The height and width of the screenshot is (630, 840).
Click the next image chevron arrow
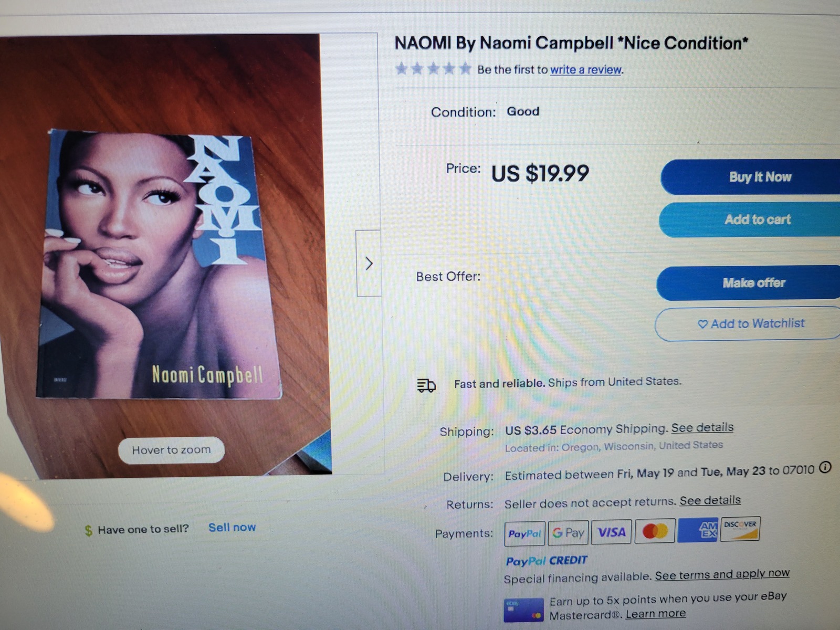(x=369, y=263)
